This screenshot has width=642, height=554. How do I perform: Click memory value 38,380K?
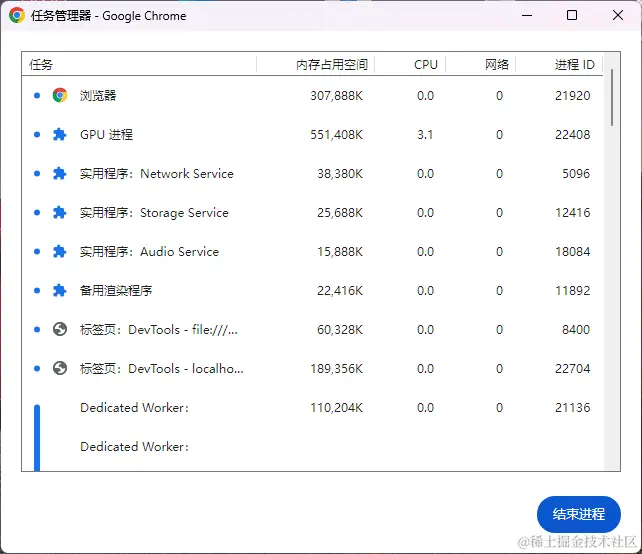coord(340,174)
